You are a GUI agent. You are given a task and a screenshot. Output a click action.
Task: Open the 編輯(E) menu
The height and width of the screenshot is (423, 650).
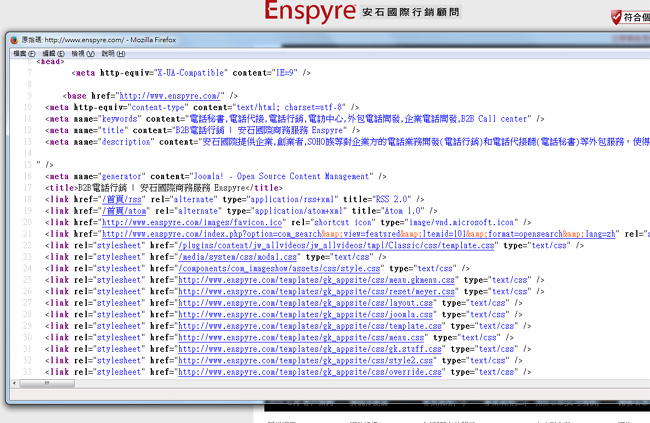[53, 53]
